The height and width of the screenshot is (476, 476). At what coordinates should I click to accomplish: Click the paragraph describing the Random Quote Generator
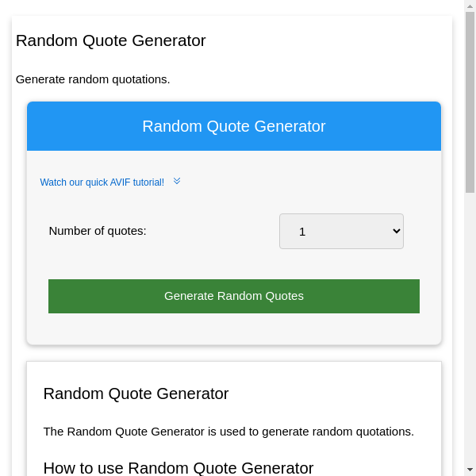[228, 432]
